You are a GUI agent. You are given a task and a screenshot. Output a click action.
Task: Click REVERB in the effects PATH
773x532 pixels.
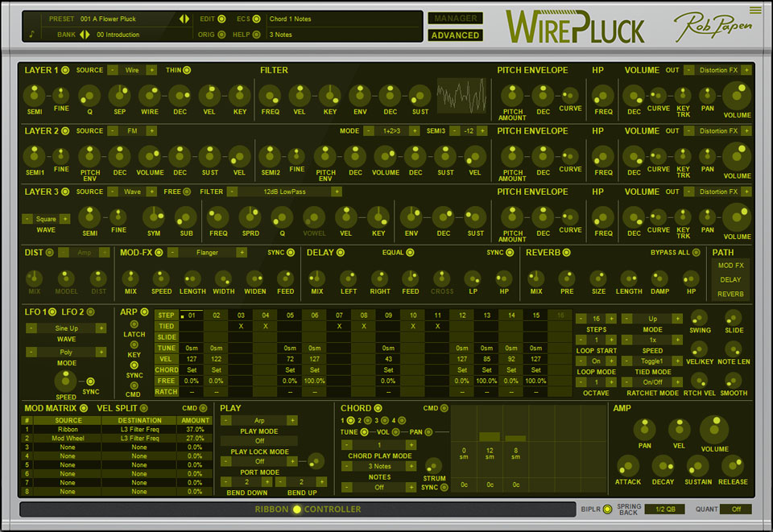(730, 294)
